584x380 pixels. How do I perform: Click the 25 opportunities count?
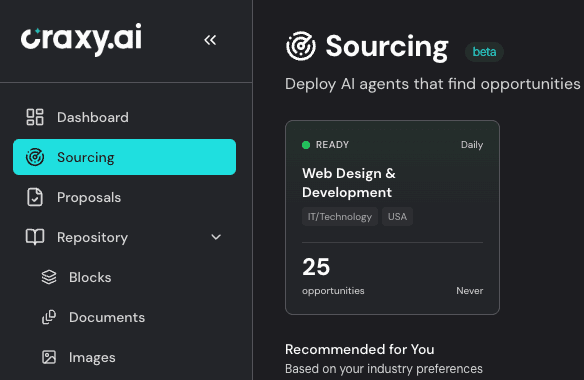click(x=316, y=267)
